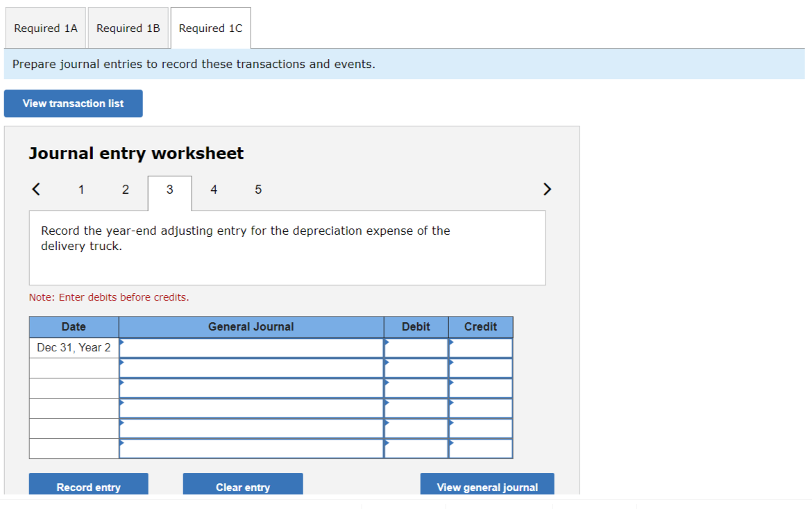The image size is (812, 509).
Task: Click Debit field in second row
Action: coord(416,368)
